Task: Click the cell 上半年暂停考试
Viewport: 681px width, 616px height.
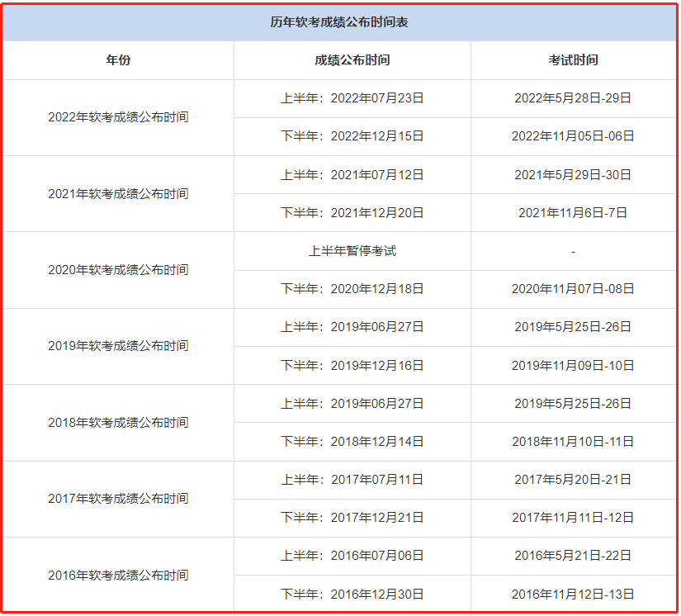Action: (x=352, y=251)
